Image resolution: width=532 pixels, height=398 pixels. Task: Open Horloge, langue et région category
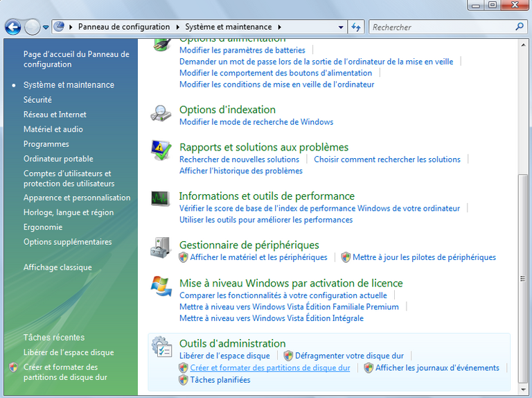[x=69, y=212]
